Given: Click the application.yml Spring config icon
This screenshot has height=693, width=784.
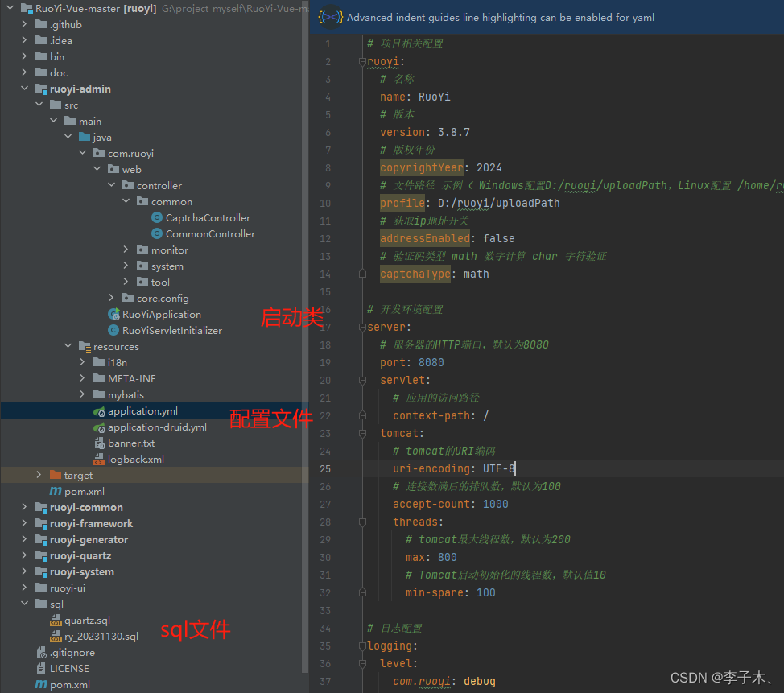Looking at the screenshot, I should pyautogui.click(x=99, y=411).
